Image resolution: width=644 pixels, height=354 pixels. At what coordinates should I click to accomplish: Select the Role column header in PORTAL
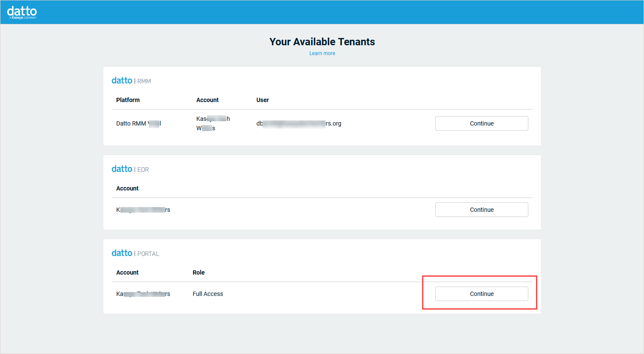pyautogui.click(x=198, y=272)
